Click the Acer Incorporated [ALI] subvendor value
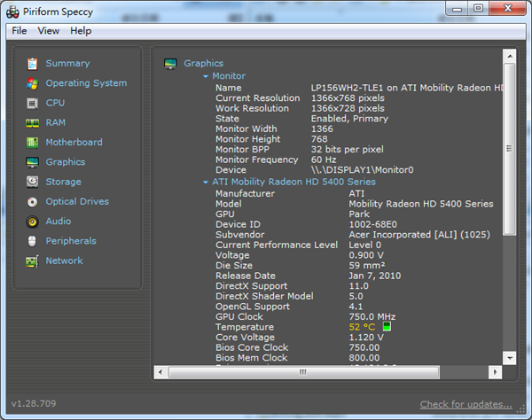The width and height of the screenshot is (532, 420). click(x=419, y=235)
